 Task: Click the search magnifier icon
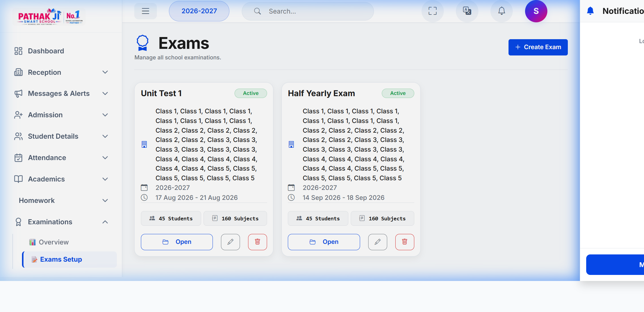(257, 11)
